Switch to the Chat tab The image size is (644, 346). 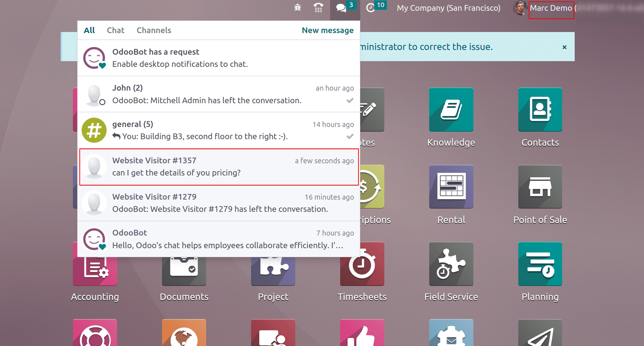[x=116, y=30]
